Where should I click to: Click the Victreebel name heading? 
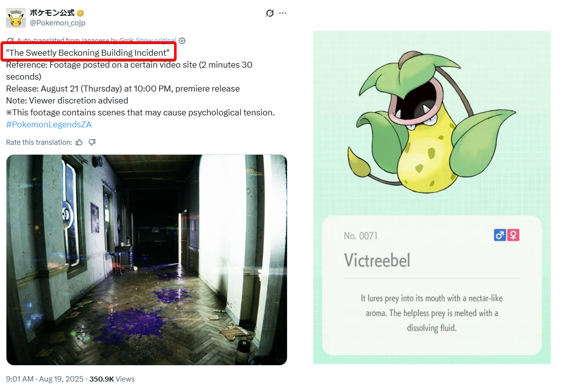[x=377, y=260]
